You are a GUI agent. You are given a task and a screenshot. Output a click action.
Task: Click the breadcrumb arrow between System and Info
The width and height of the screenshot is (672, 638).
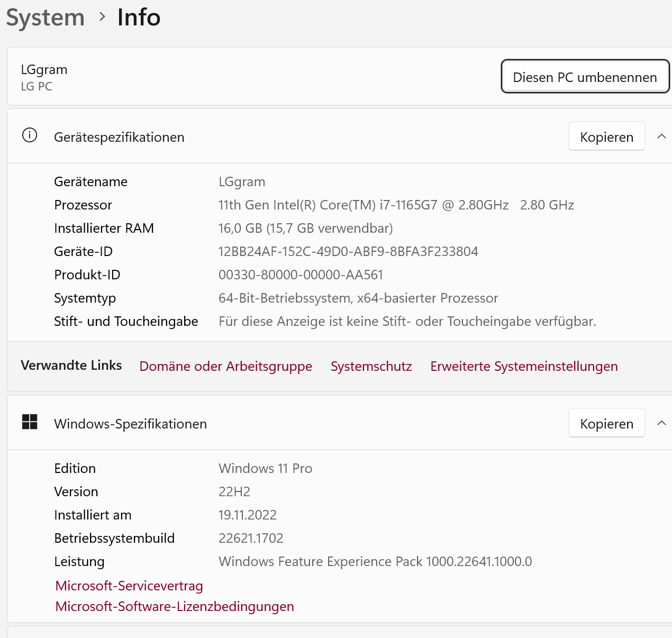(102, 17)
